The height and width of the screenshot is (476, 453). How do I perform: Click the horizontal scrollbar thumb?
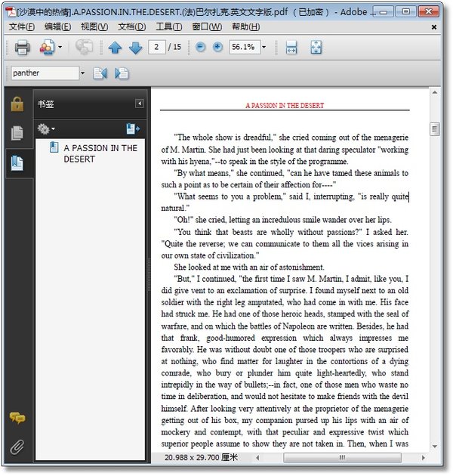[x=342, y=457]
